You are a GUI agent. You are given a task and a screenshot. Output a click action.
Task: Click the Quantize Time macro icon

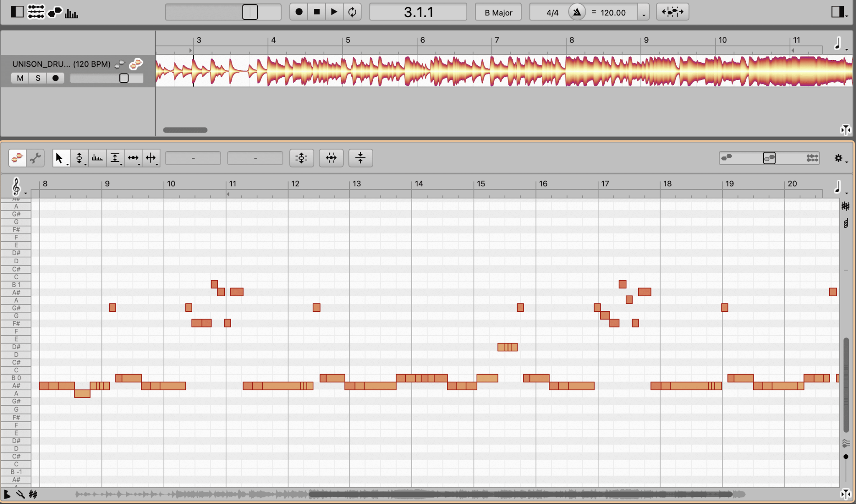(x=331, y=158)
